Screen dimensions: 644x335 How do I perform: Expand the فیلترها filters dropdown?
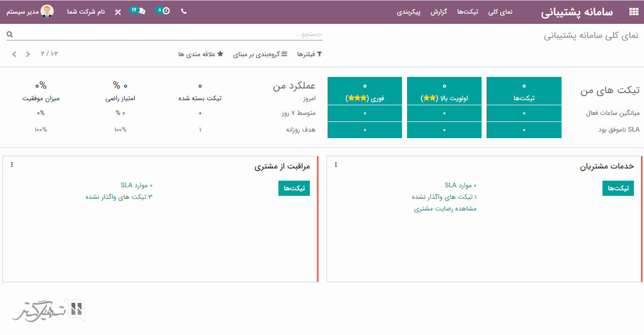[309, 54]
